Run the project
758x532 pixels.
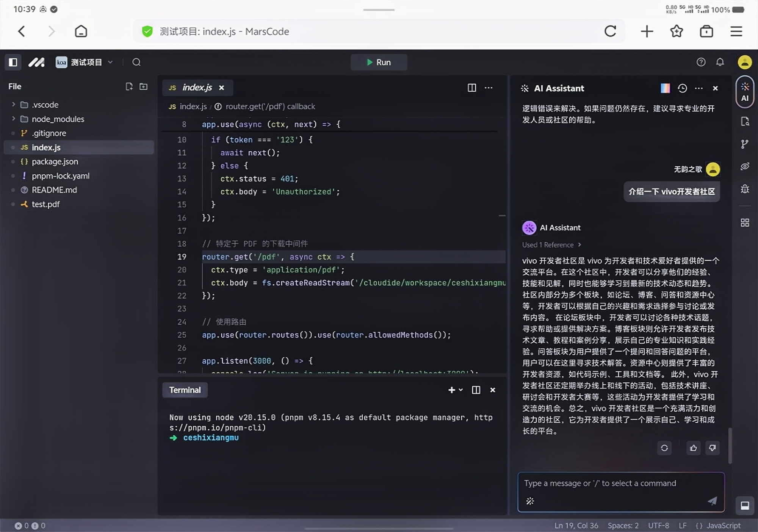coord(379,62)
